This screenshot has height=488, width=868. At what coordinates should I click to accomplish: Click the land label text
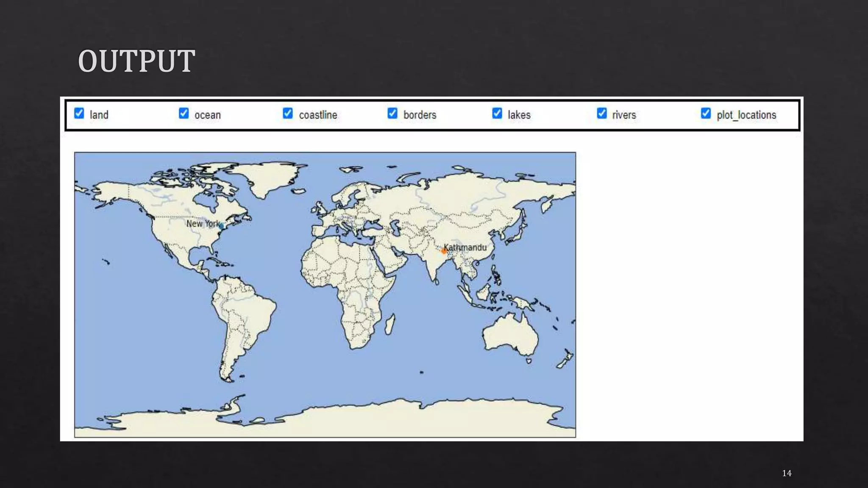99,115
